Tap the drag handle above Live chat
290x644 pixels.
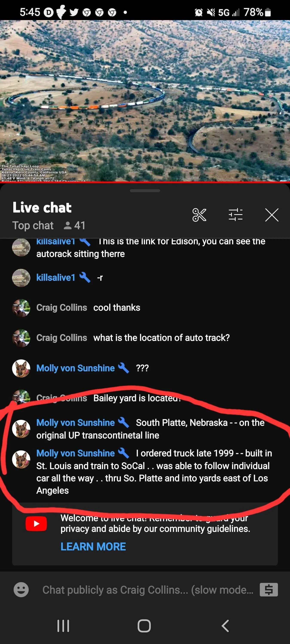click(145, 191)
